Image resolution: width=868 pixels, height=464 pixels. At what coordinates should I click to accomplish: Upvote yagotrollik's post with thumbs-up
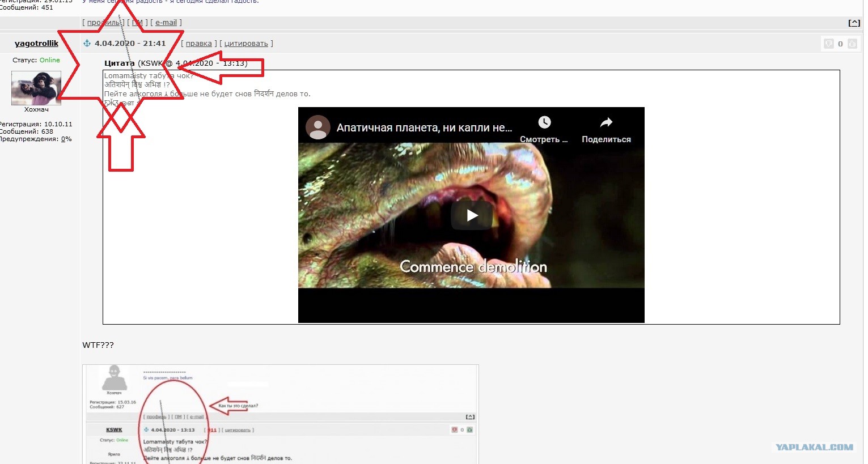[x=852, y=44]
